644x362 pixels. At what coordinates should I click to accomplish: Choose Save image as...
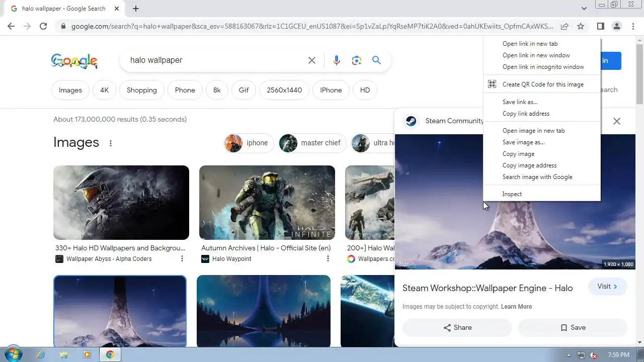(x=542, y=142)
